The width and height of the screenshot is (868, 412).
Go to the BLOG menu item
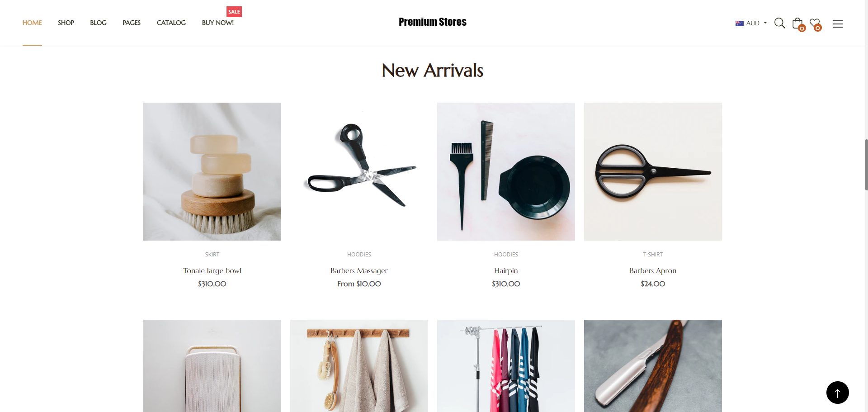(x=98, y=23)
